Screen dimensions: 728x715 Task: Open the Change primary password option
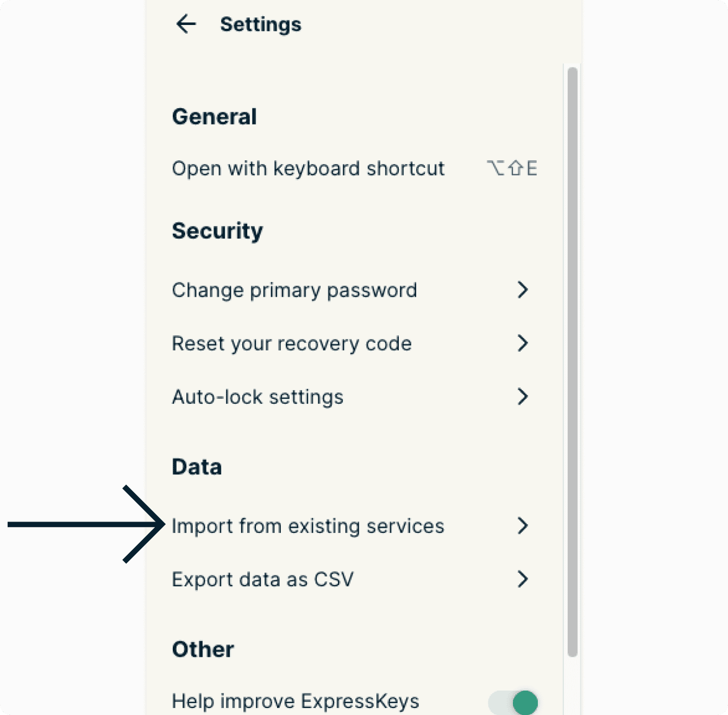coord(294,290)
